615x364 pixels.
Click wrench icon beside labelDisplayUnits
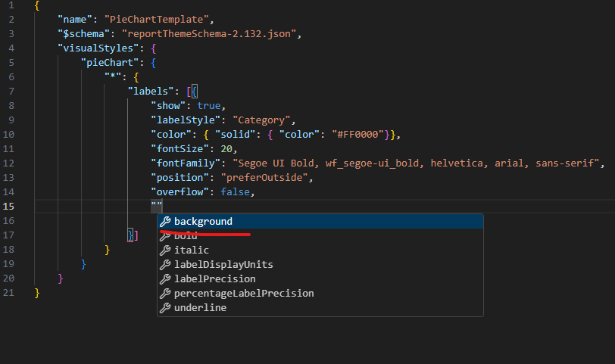(165, 264)
